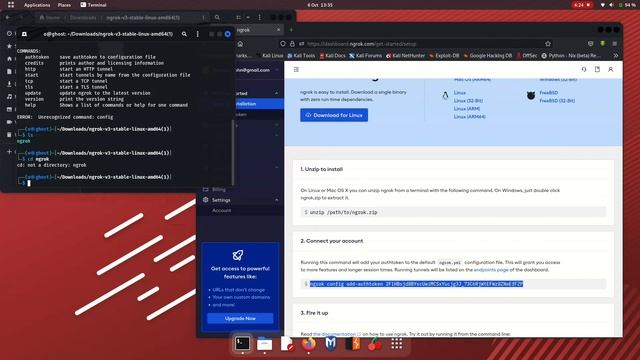The width and height of the screenshot is (640, 360).
Task: Open the Applications menu
Action: pyautogui.click(x=37, y=5)
